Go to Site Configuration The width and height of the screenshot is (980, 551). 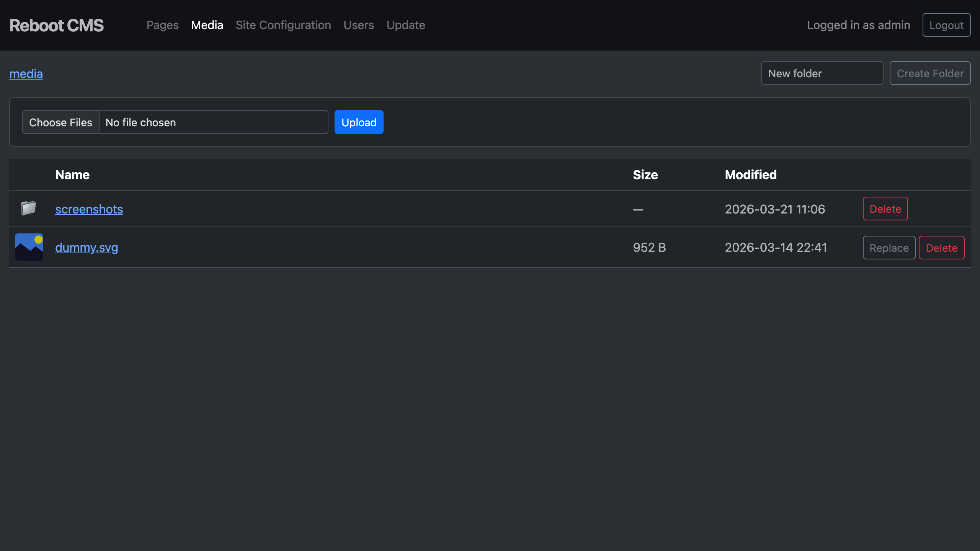283,25
